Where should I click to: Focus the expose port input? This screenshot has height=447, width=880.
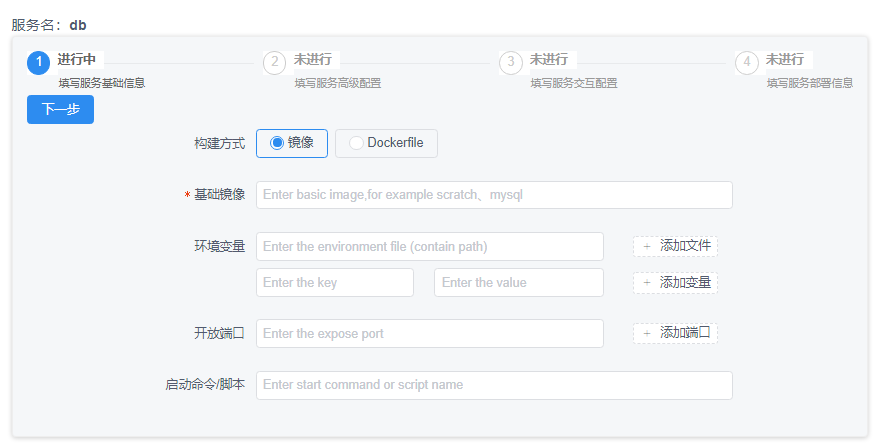(x=430, y=334)
